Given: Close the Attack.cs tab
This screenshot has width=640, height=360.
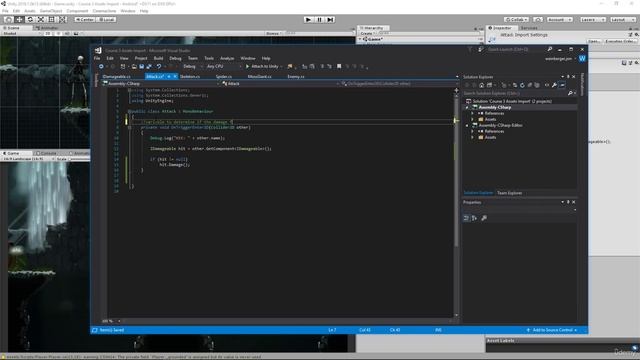Looking at the screenshot, I should (x=175, y=76).
